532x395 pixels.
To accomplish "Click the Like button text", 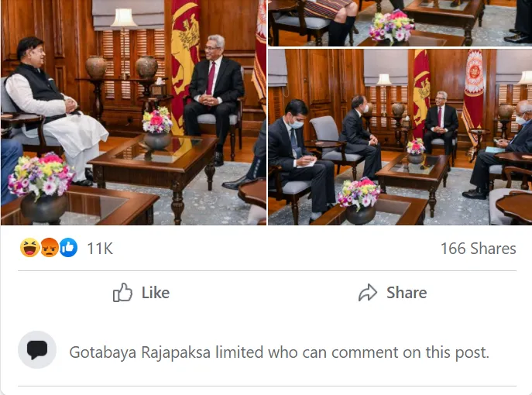I will (156, 293).
